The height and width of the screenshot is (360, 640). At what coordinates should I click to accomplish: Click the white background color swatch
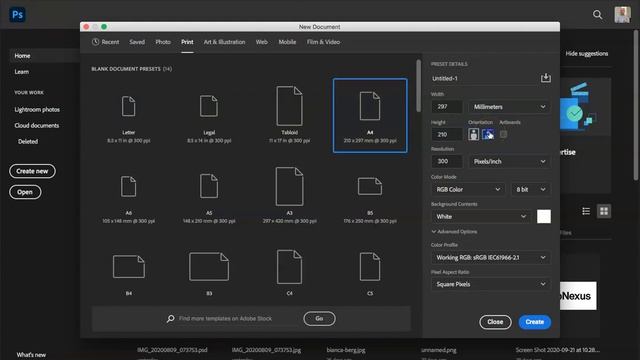point(544,217)
